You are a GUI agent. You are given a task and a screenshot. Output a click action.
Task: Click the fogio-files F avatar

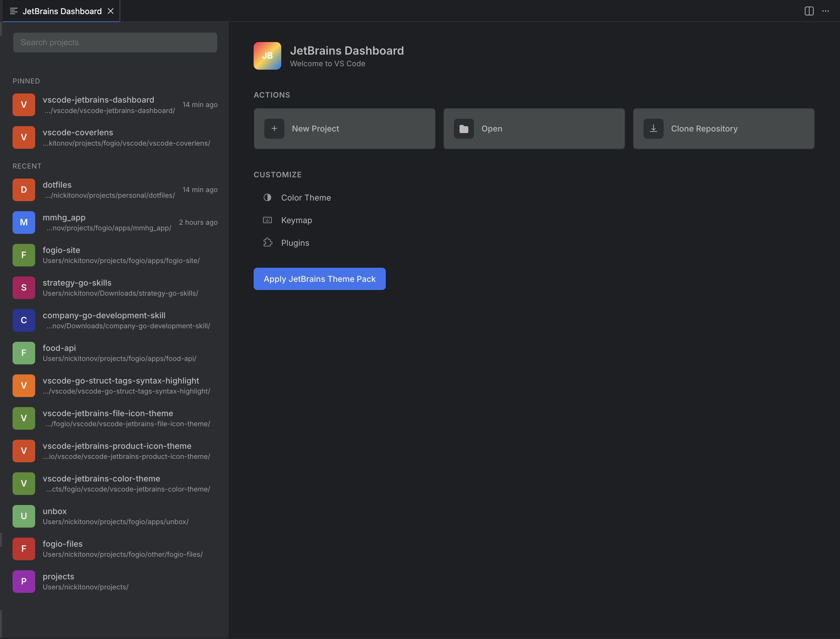pyautogui.click(x=24, y=549)
